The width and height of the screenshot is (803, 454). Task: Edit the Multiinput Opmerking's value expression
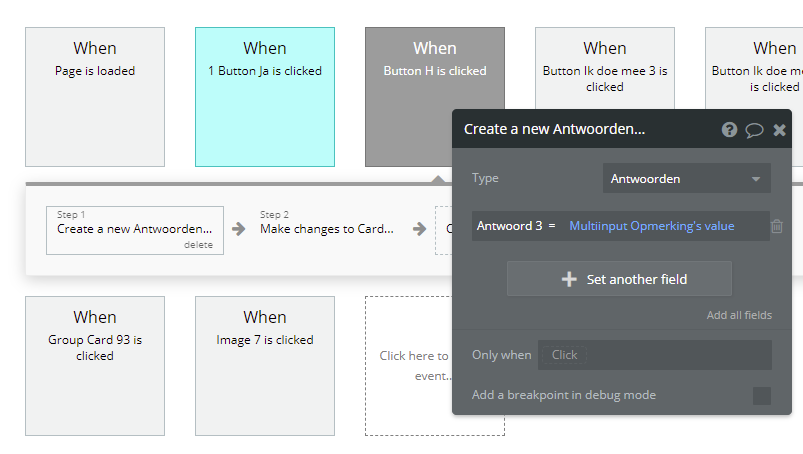652,226
